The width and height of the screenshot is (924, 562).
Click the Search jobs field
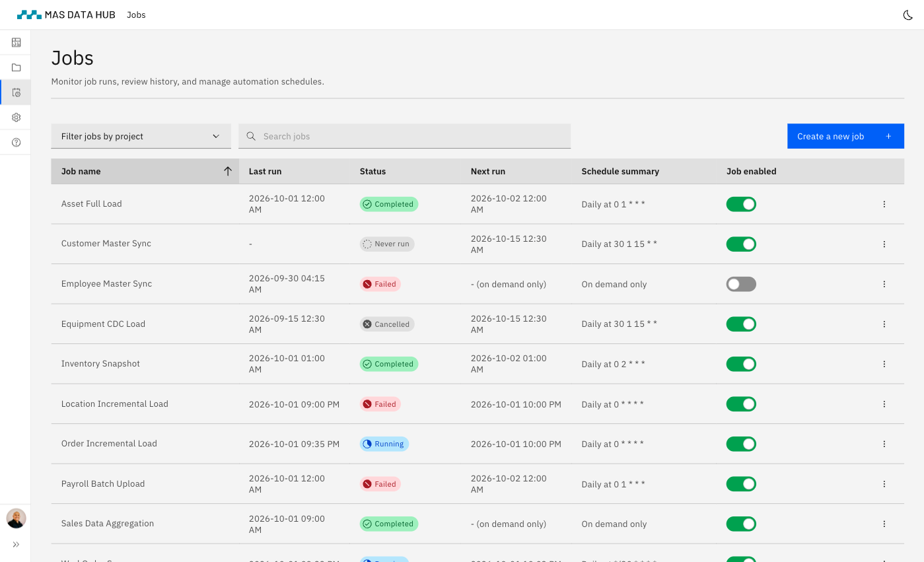point(404,136)
